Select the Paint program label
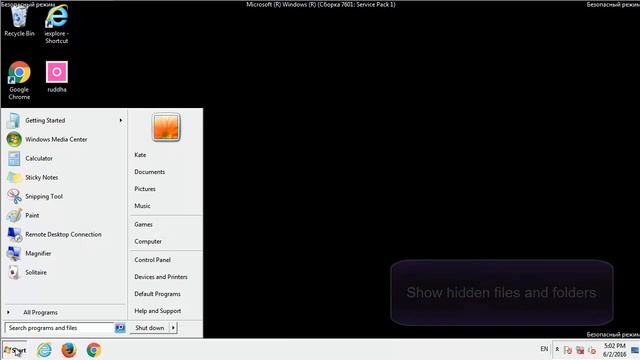This screenshot has width=640, height=360. [32, 216]
